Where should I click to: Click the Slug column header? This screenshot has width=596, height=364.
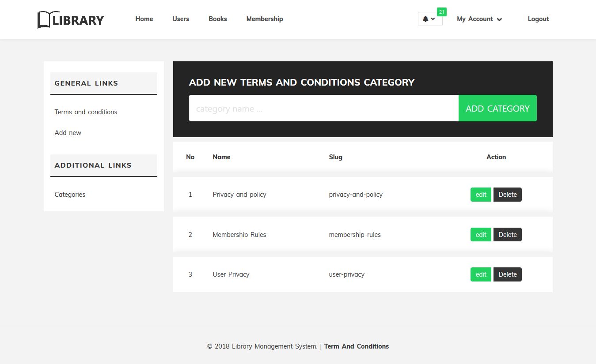coord(336,157)
